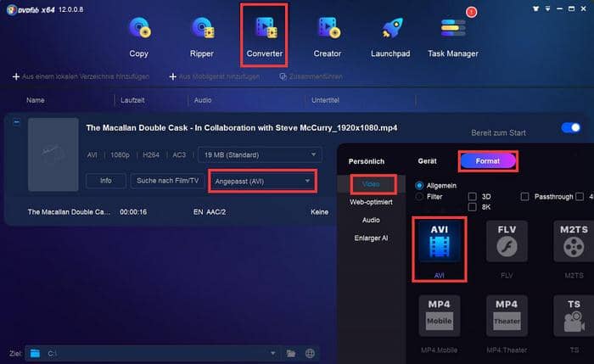Click the 00:00:16 duration value
This screenshot has width=594, height=364.
[x=133, y=212]
